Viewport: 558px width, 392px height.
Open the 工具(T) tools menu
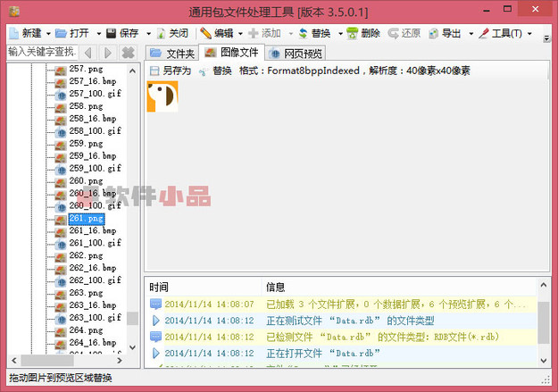[505, 33]
